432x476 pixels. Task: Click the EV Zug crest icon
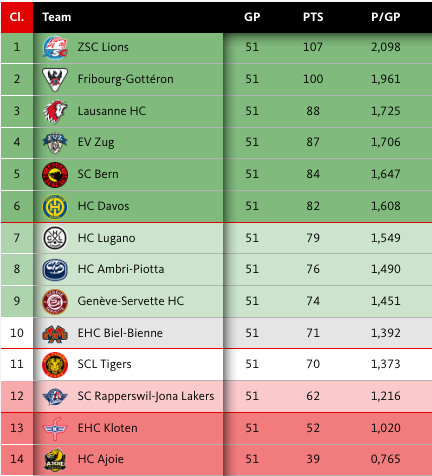[55, 143]
